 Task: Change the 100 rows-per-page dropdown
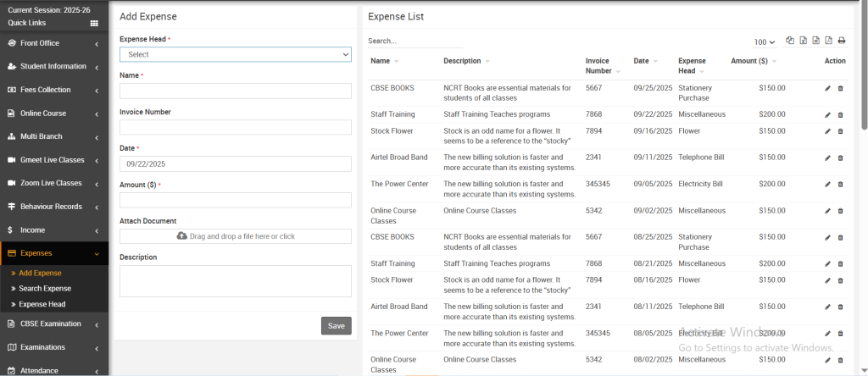pos(765,42)
